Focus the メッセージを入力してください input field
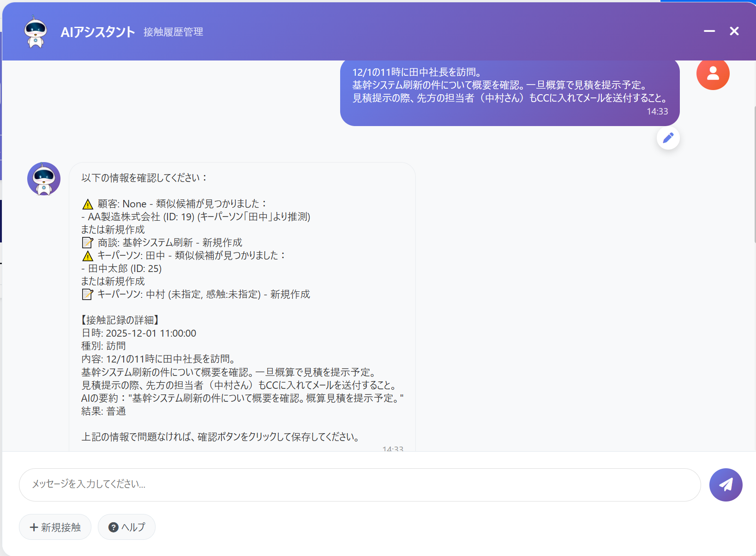 (360, 485)
